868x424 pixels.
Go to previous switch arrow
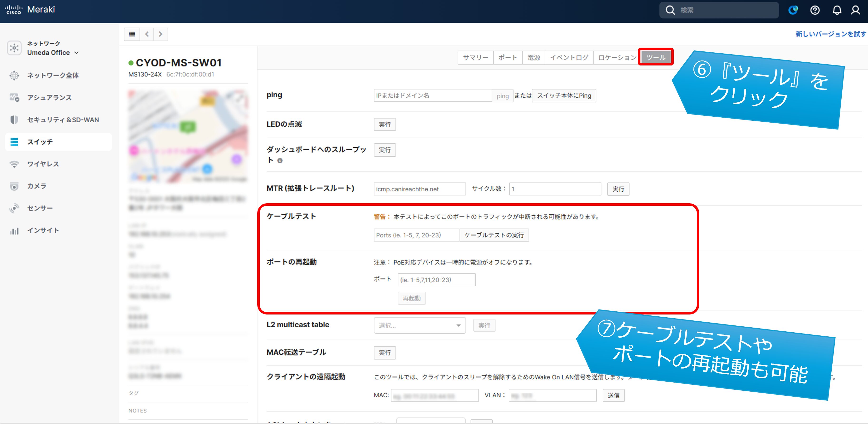147,34
